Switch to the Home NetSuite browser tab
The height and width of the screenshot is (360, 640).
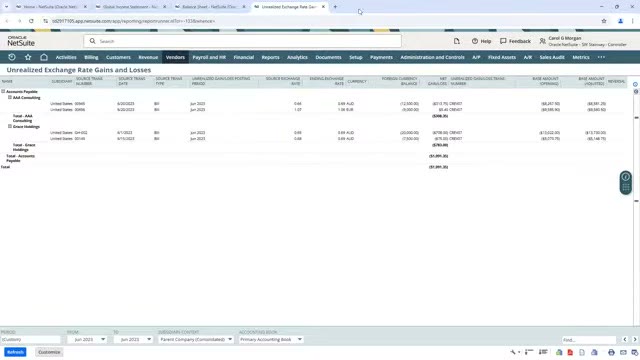click(x=51, y=7)
